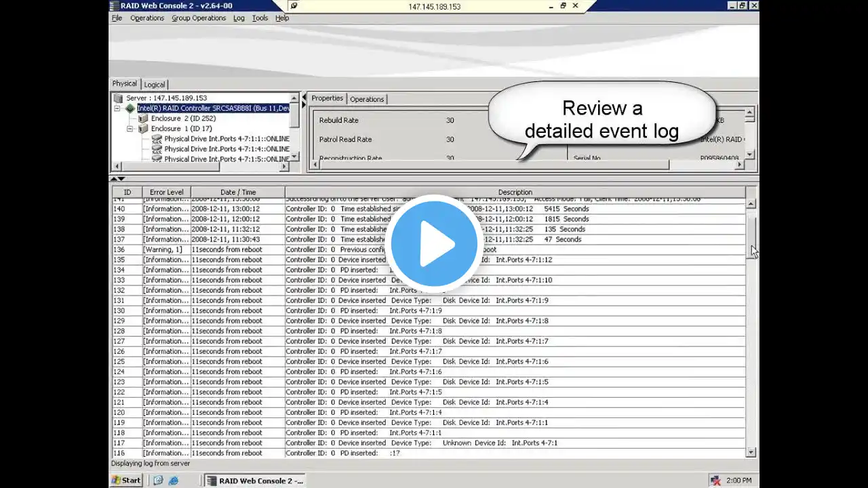Open the Log menu

pyautogui.click(x=239, y=18)
